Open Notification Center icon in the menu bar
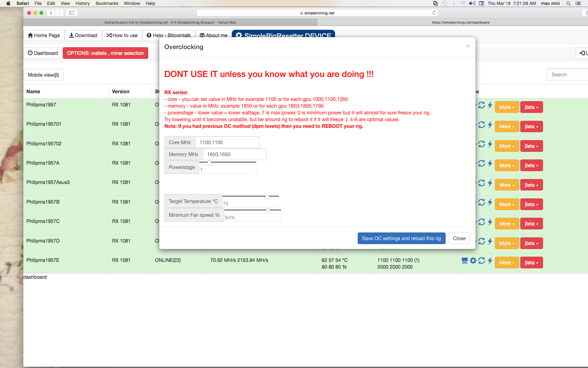 tap(578, 3)
